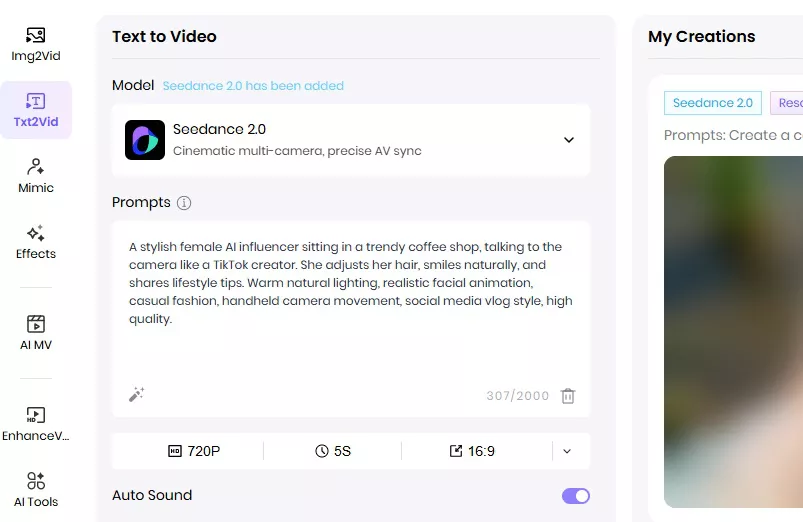Click the 'Model' label
The height and width of the screenshot is (522, 803).
[133, 85]
